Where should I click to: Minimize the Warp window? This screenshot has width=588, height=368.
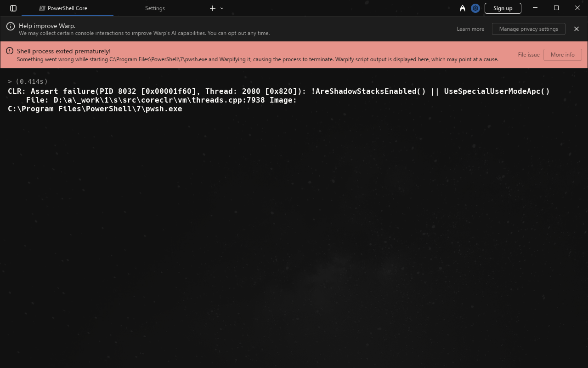[x=535, y=8]
